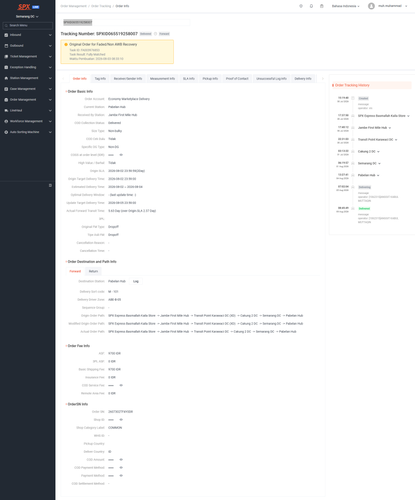Click the LineHaul truck icon
The height and width of the screenshot is (500, 415).
click(6, 110)
